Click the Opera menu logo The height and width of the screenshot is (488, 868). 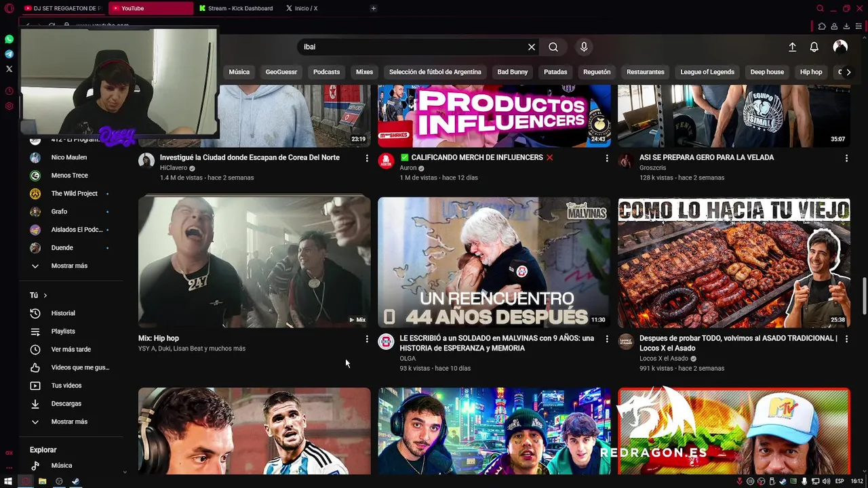[x=9, y=8]
